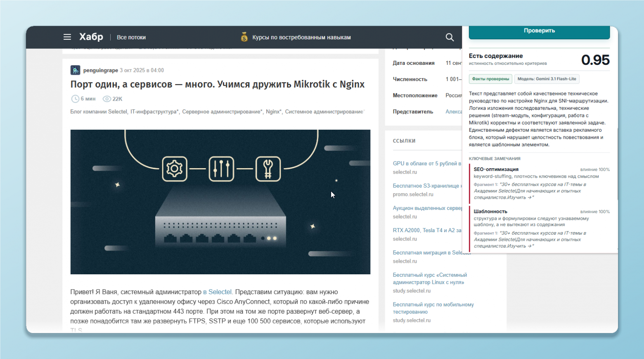Click the Местоположение label
This screenshot has height=359, width=644.
click(415, 95)
